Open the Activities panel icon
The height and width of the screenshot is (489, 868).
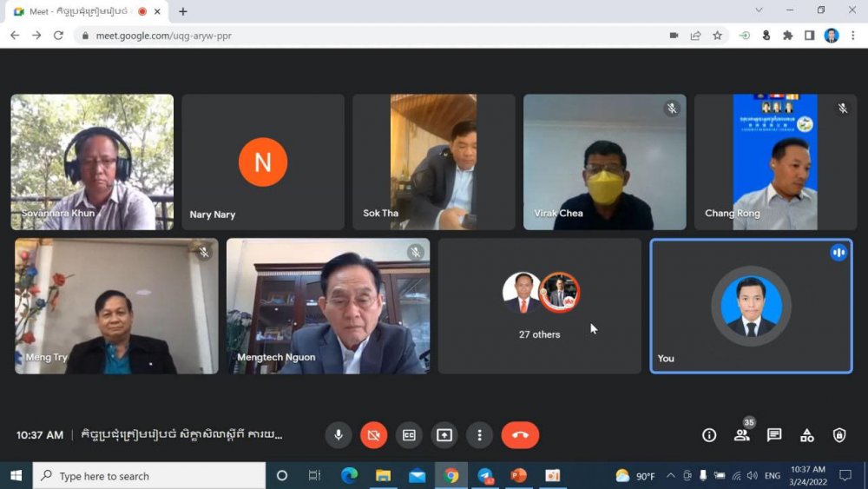[x=806, y=435]
